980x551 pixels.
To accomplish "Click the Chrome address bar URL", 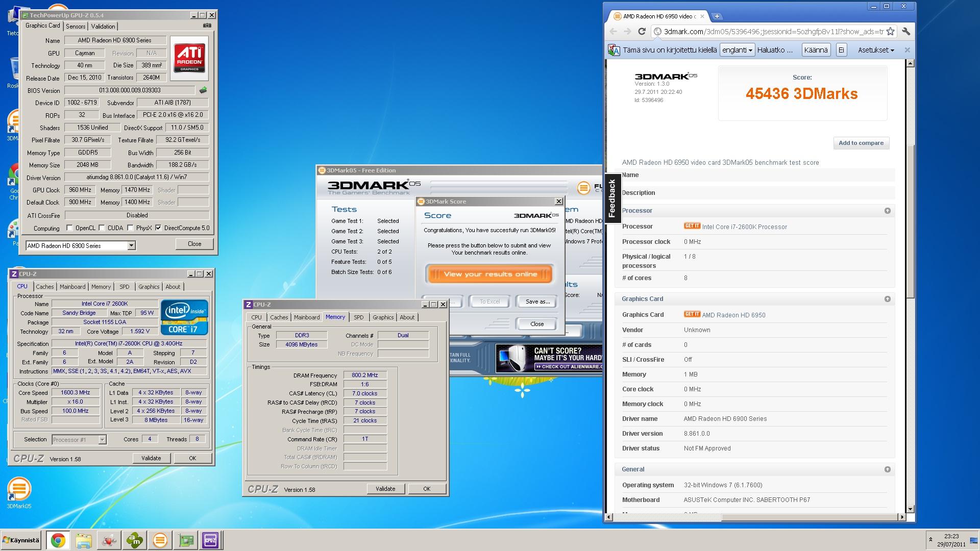I will pyautogui.click(x=773, y=32).
